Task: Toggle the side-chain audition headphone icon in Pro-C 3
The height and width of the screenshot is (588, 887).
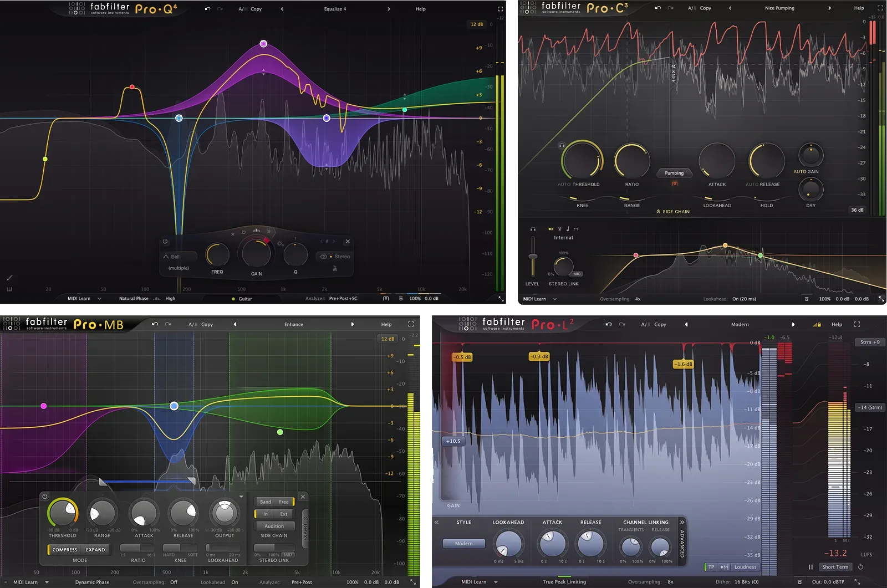Action: pyautogui.click(x=533, y=229)
